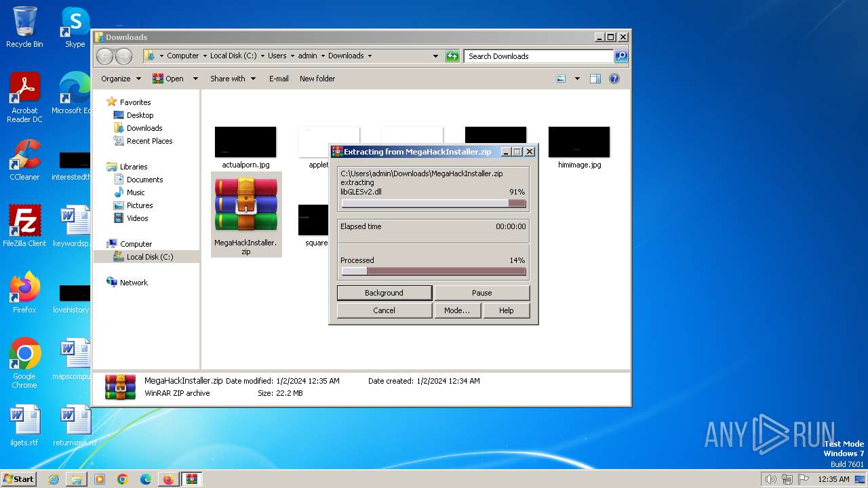Expand the Open button dropdown arrow
868x488 pixels.
pyautogui.click(x=195, y=79)
